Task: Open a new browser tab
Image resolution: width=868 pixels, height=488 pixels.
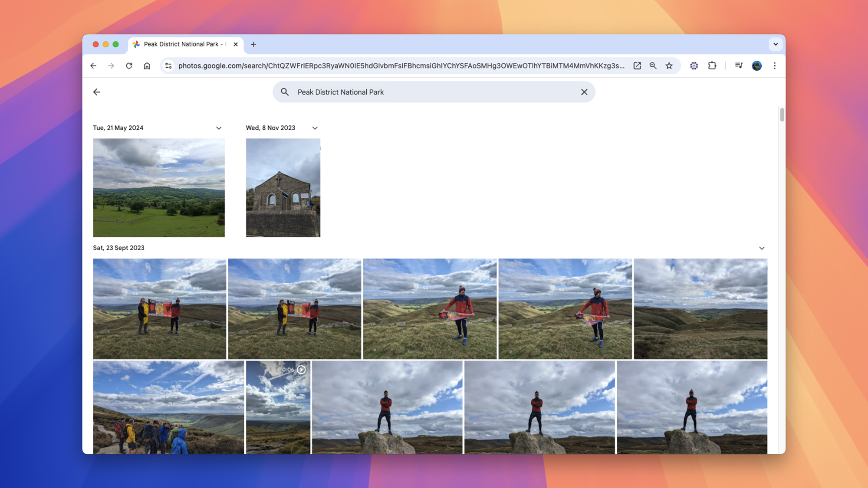Action: click(x=253, y=44)
